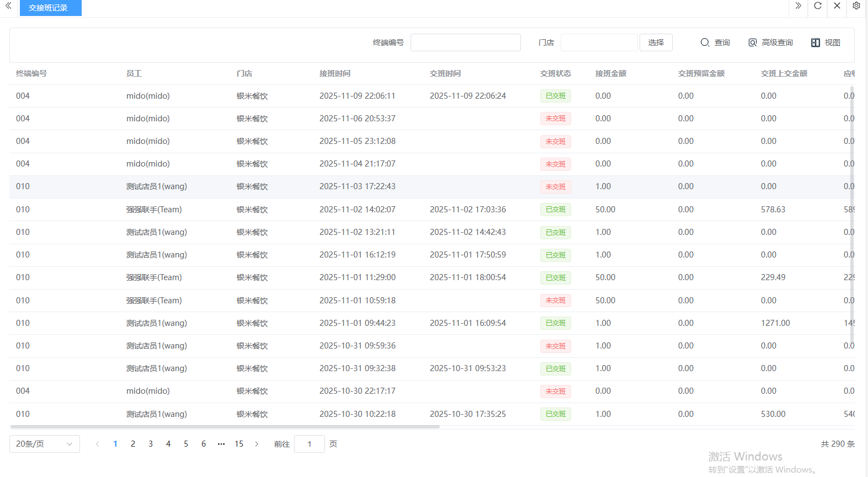Expand more pages via ellipsis in pagination

tap(221, 444)
